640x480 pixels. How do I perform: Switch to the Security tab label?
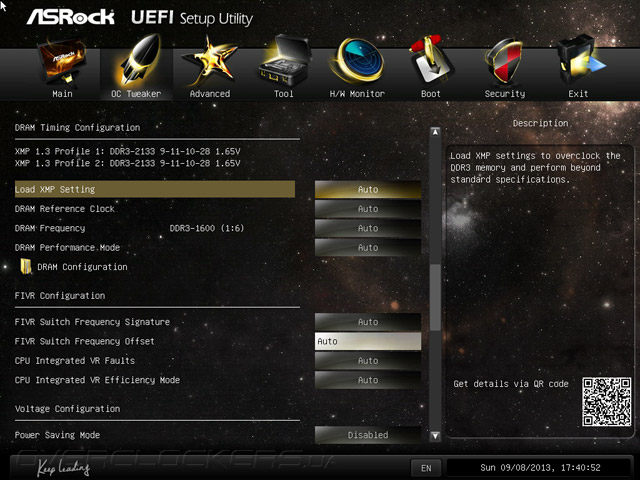pyautogui.click(x=505, y=94)
